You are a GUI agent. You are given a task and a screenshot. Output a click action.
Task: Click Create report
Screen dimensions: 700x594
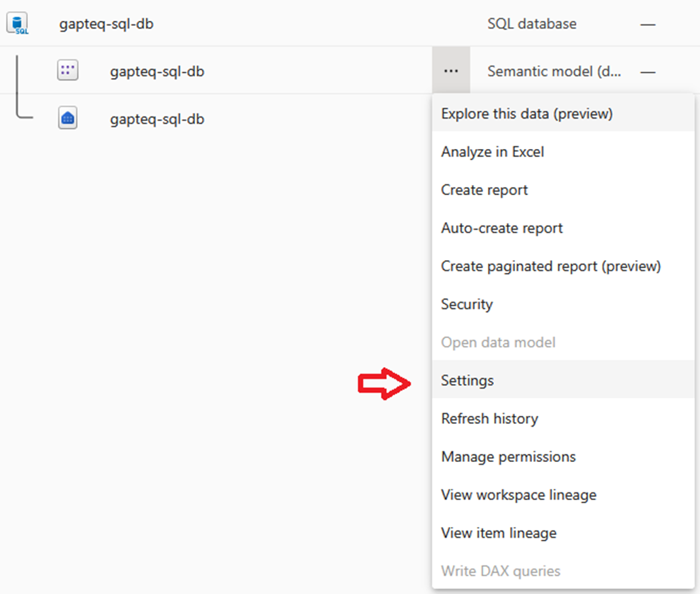pos(484,190)
